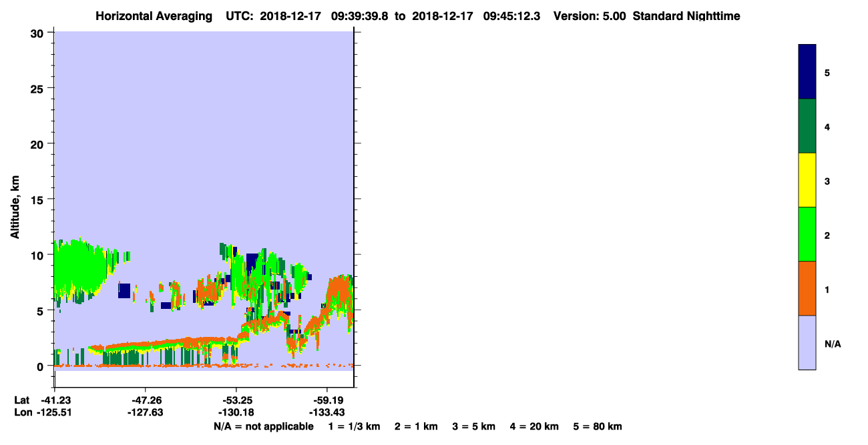Image resolution: width=868 pixels, height=445 pixels.
Task: Click the '4 = 20 km' legend entry
Action: (x=534, y=426)
